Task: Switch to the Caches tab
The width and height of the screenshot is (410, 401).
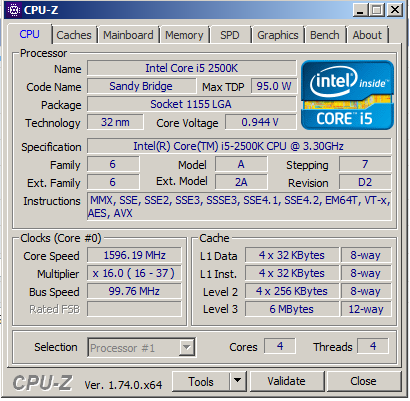Action: [74, 35]
